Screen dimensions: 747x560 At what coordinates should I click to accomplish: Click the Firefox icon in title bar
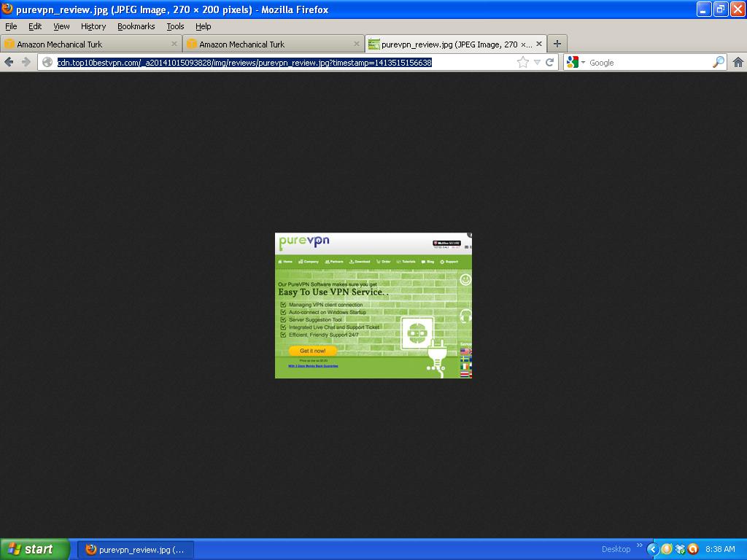7,8
